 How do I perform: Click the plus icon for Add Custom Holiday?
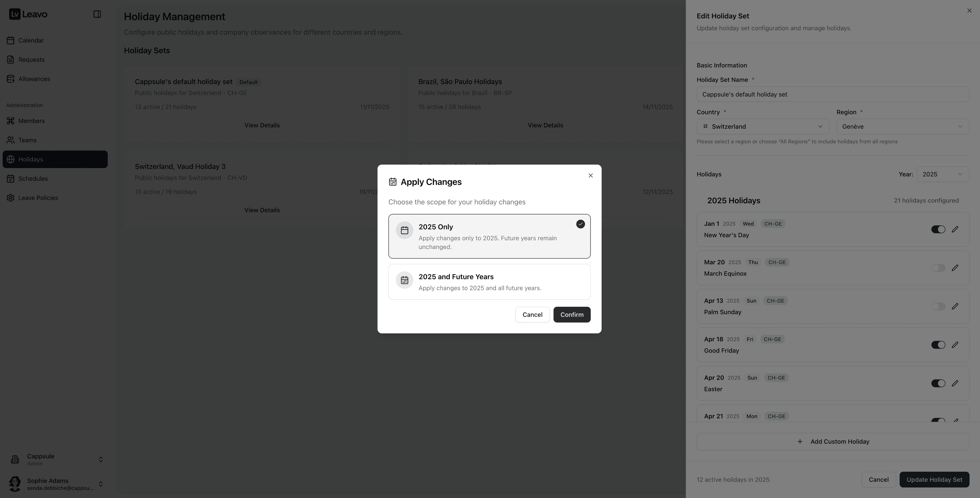(x=800, y=441)
